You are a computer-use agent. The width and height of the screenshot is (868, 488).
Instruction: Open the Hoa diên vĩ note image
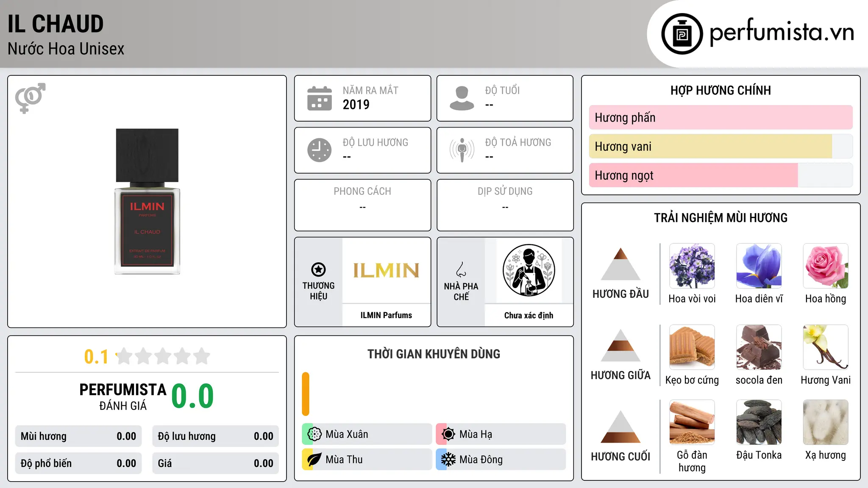click(x=759, y=266)
